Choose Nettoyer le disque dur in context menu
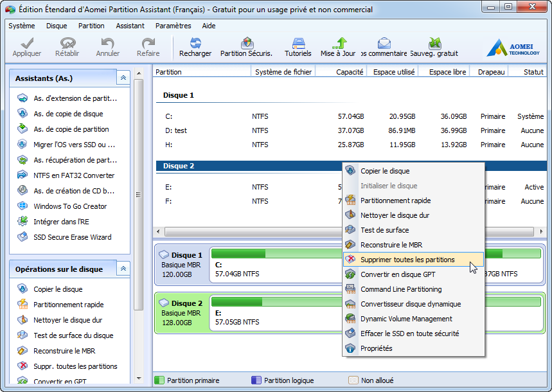 pos(413,215)
